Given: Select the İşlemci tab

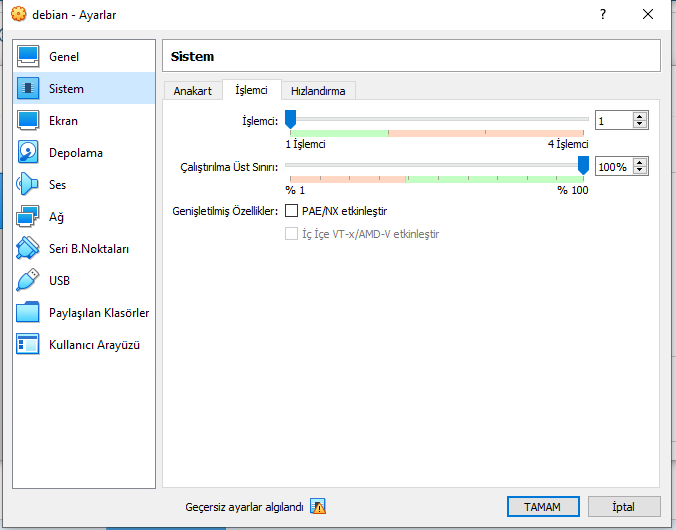Looking at the screenshot, I should click(x=252, y=90).
